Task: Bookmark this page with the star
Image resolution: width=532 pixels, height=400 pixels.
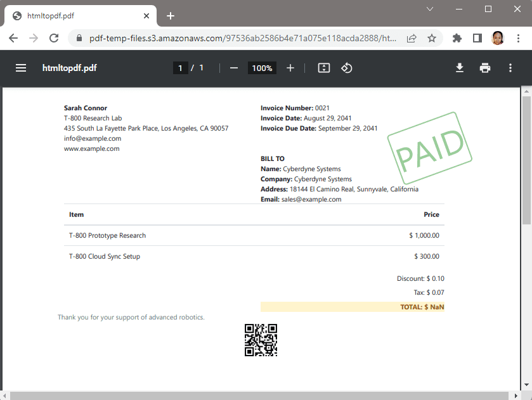Action: (432, 38)
